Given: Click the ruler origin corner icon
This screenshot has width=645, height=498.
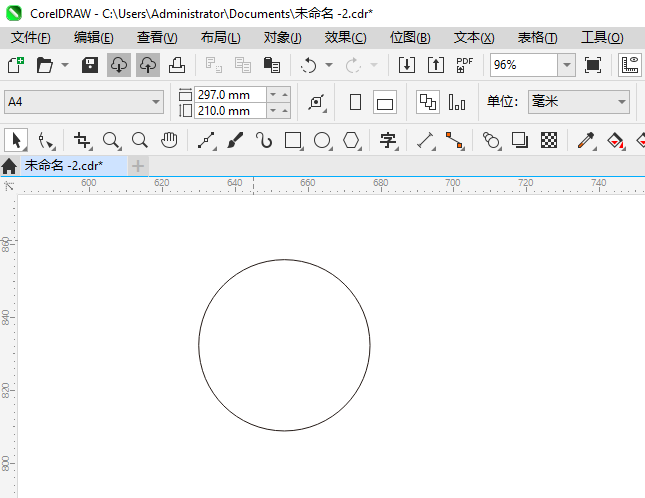Looking at the screenshot, I should click(x=9, y=186).
